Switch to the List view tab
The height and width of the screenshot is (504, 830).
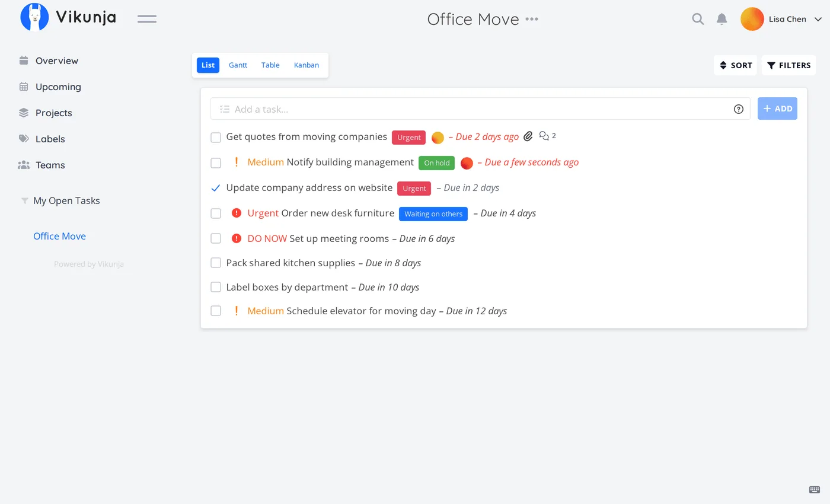point(208,65)
